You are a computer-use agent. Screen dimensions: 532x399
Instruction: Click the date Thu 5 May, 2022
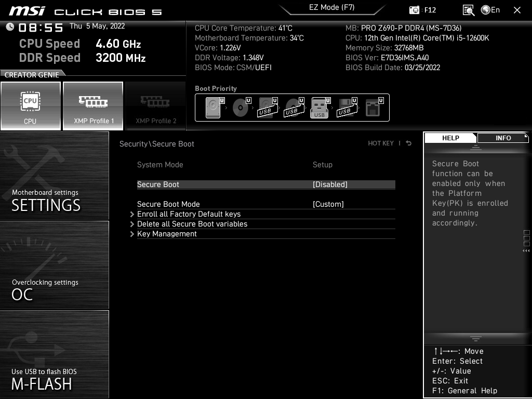tap(97, 26)
